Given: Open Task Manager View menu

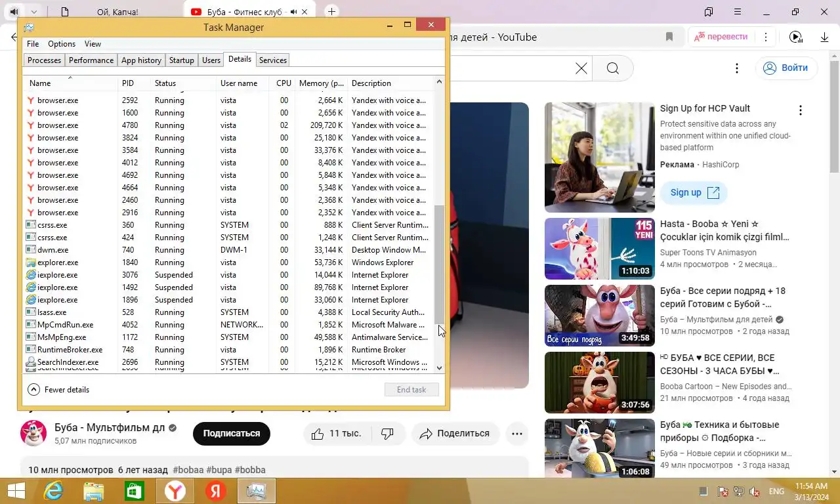Looking at the screenshot, I should click(x=93, y=44).
